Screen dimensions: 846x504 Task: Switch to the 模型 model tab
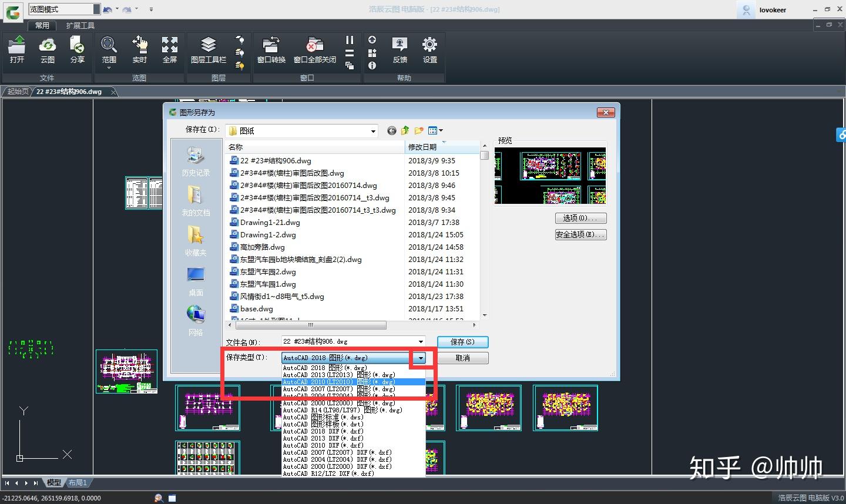pos(53,483)
